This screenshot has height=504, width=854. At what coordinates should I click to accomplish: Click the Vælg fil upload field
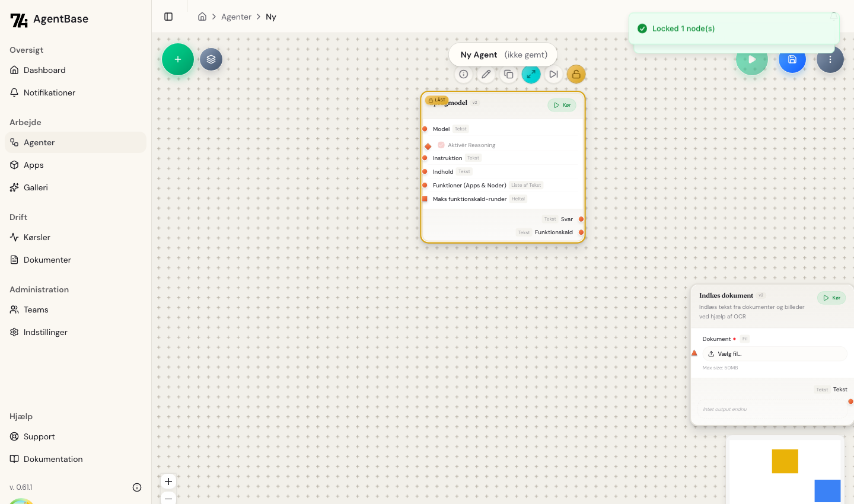coord(776,353)
